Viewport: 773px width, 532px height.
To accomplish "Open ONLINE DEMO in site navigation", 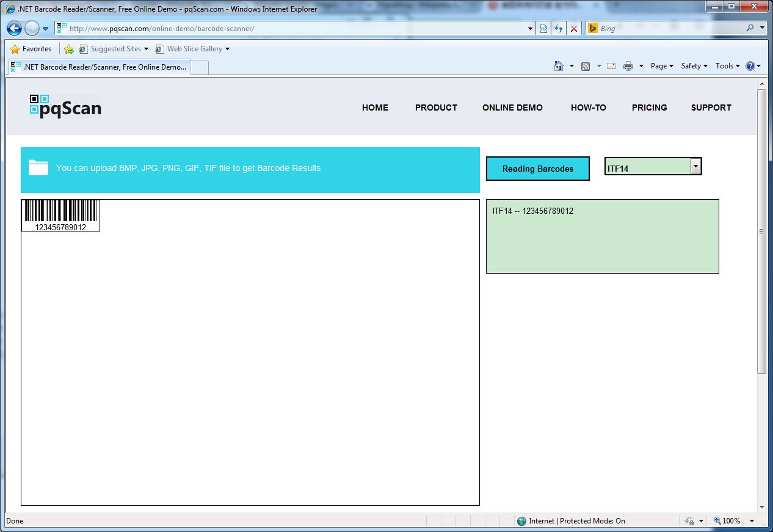I will (x=512, y=107).
